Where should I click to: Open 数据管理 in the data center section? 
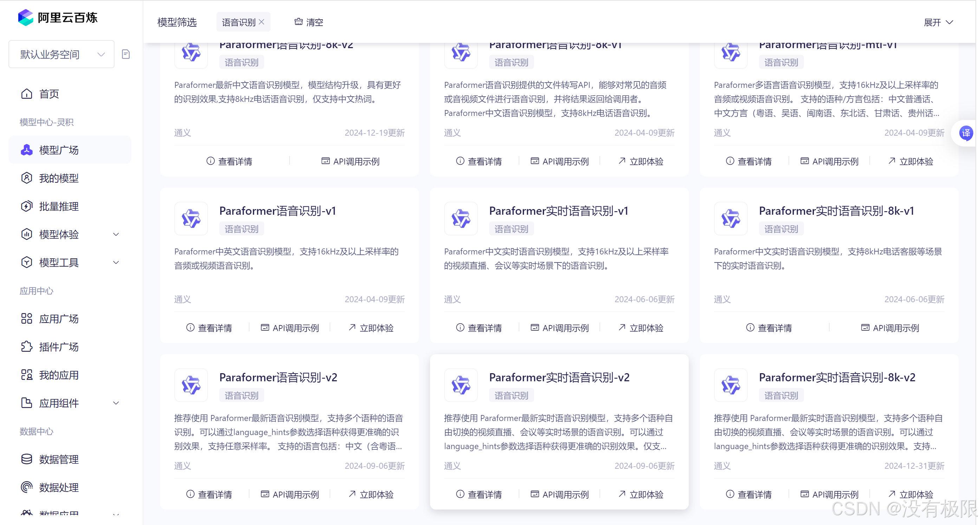pos(59,459)
